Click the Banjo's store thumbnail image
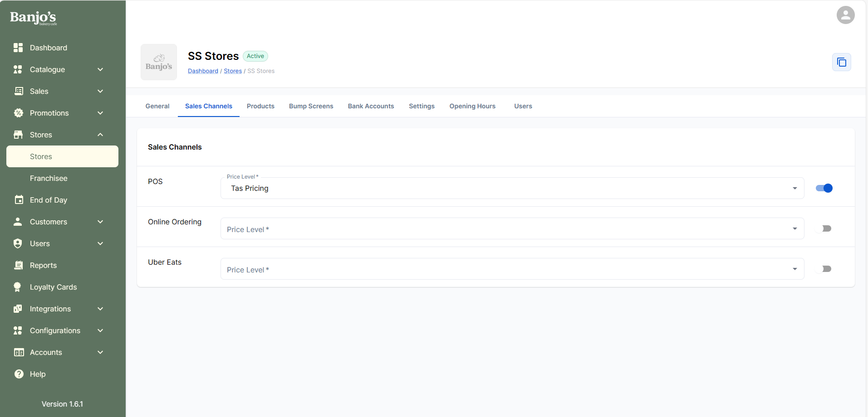 click(159, 62)
